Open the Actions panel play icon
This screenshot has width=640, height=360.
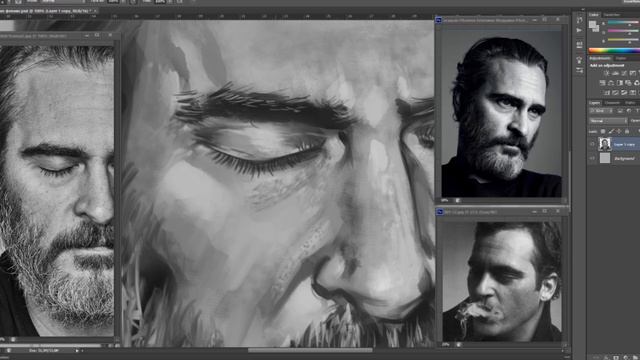[579, 30]
